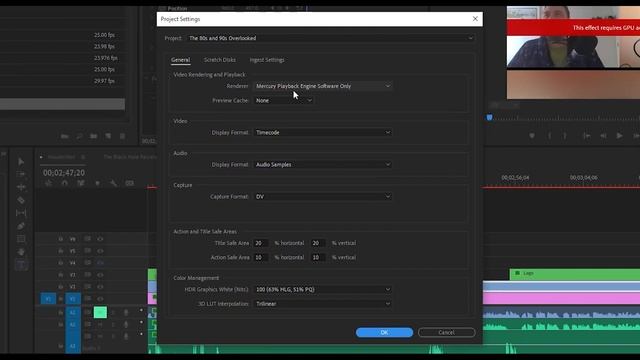Hide track V4 with eye icon

[x=100, y=263]
